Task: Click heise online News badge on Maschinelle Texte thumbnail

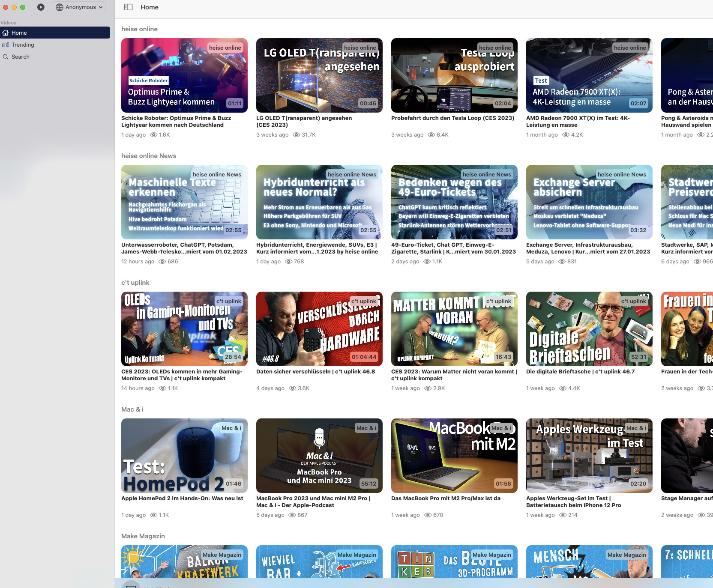Action: tap(217, 174)
